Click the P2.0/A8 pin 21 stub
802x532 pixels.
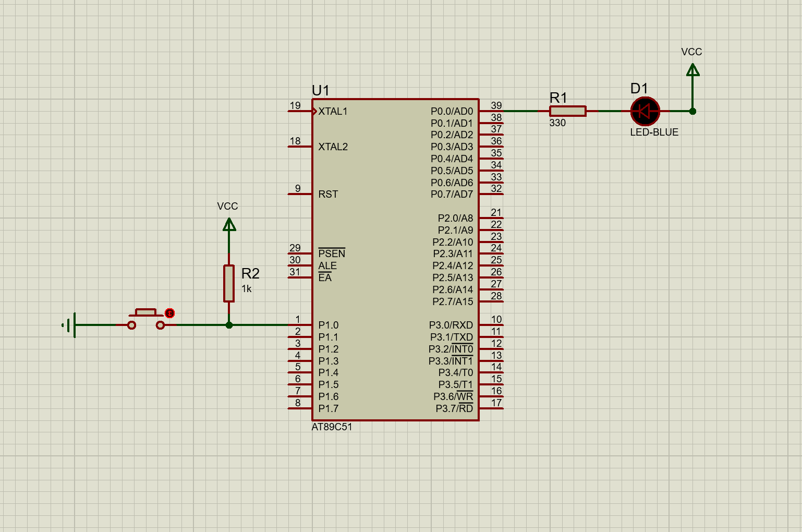[491, 218]
